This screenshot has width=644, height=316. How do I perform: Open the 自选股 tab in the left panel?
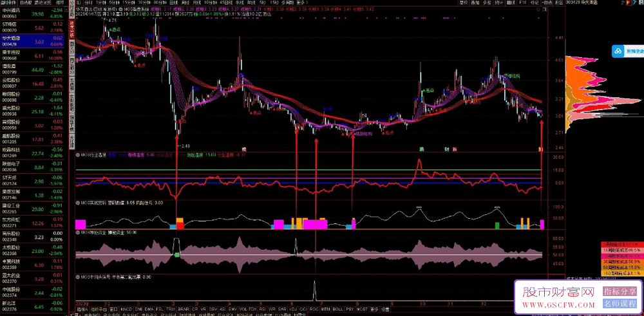[26, 3]
